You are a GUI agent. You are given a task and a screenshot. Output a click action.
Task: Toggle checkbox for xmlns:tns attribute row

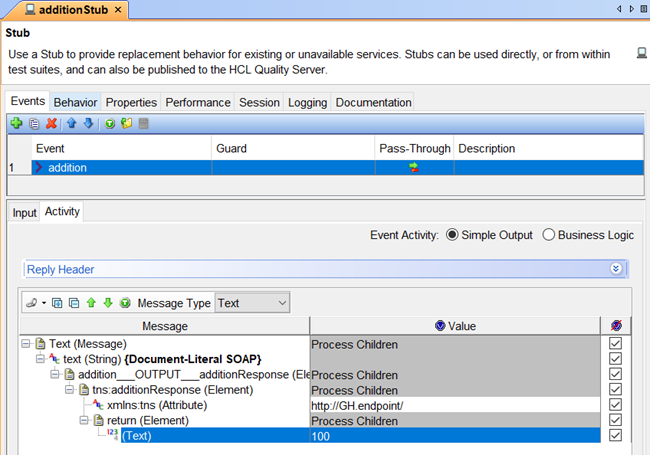coord(615,405)
